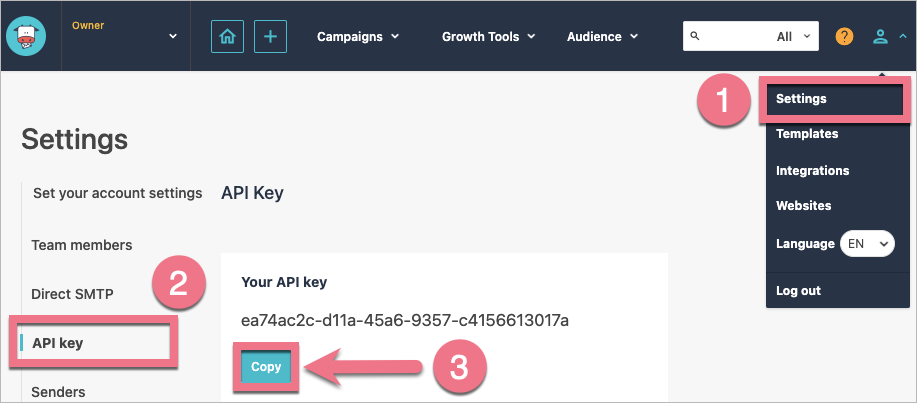Select Settings in the account menu
The height and width of the screenshot is (403, 917).
801,99
